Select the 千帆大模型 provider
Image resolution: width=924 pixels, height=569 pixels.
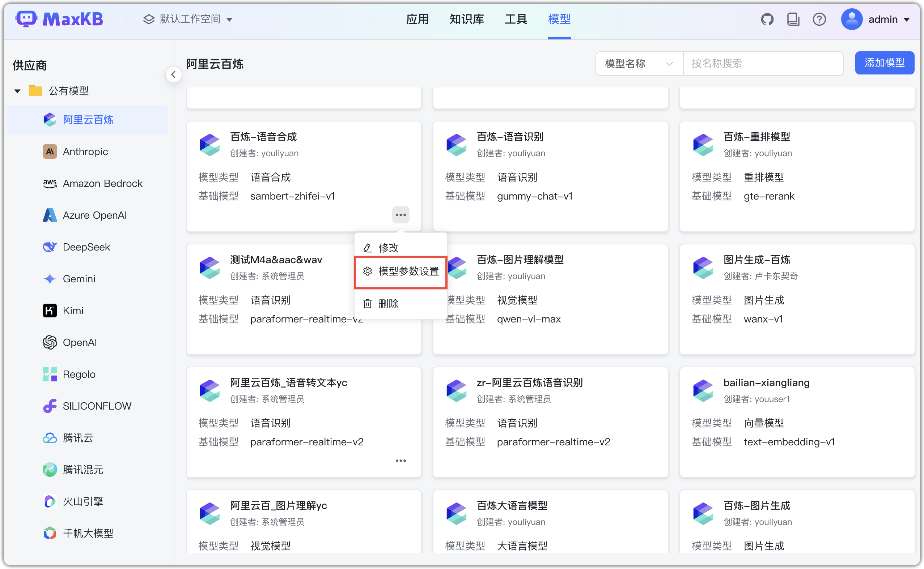(x=87, y=533)
